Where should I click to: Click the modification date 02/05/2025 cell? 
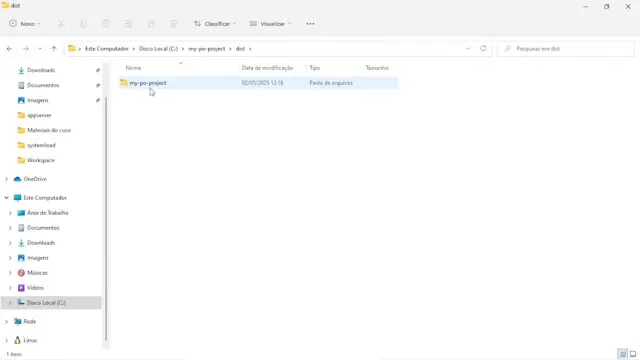pyautogui.click(x=262, y=83)
